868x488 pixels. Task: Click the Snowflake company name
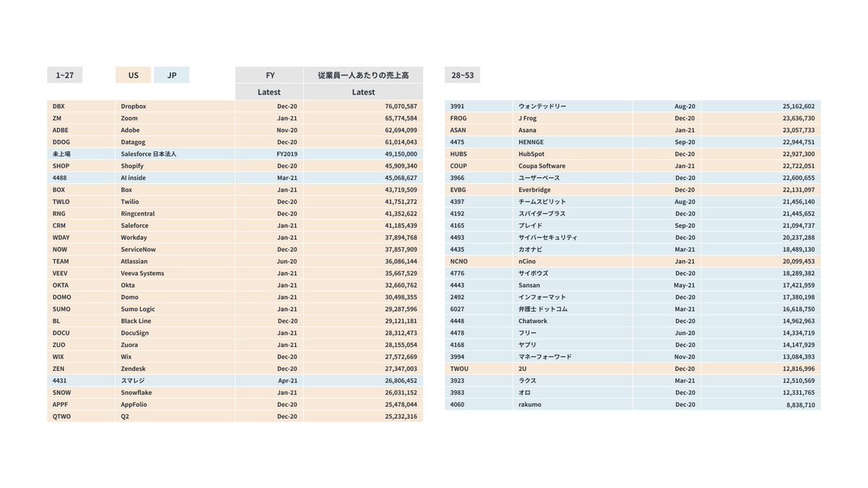(x=136, y=393)
